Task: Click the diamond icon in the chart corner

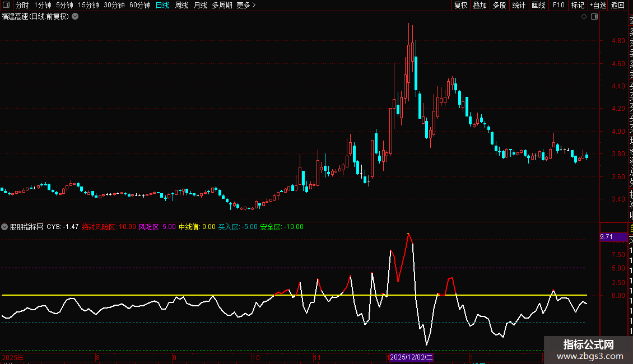Action: [x=584, y=17]
